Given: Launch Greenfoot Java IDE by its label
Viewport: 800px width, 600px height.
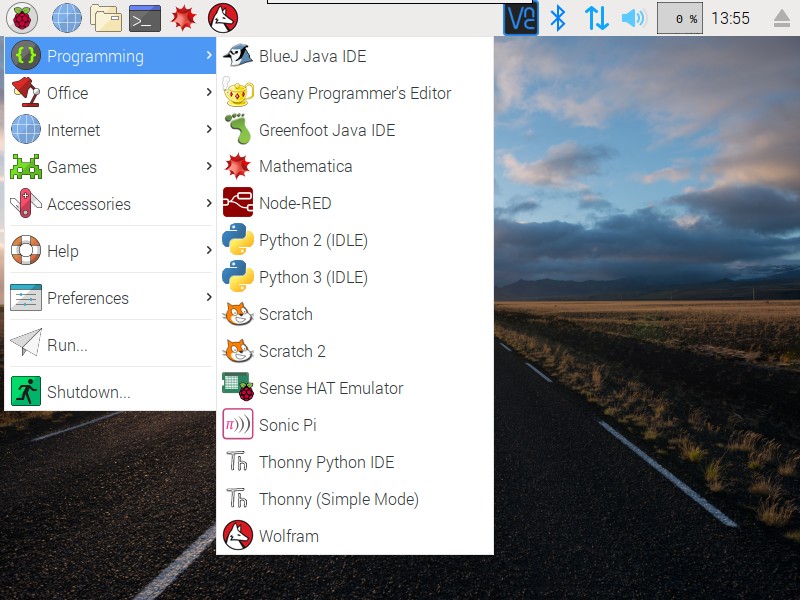Looking at the screenshot, I should coord(327,130).
